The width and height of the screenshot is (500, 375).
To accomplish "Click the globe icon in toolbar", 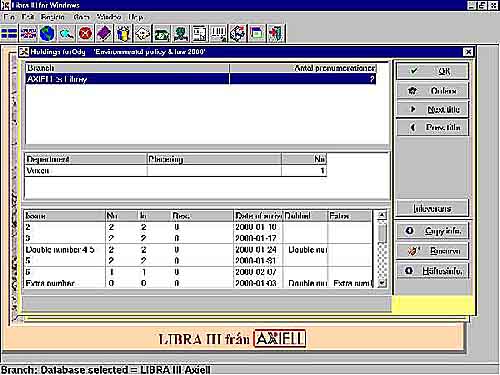I will pos(47,34).
